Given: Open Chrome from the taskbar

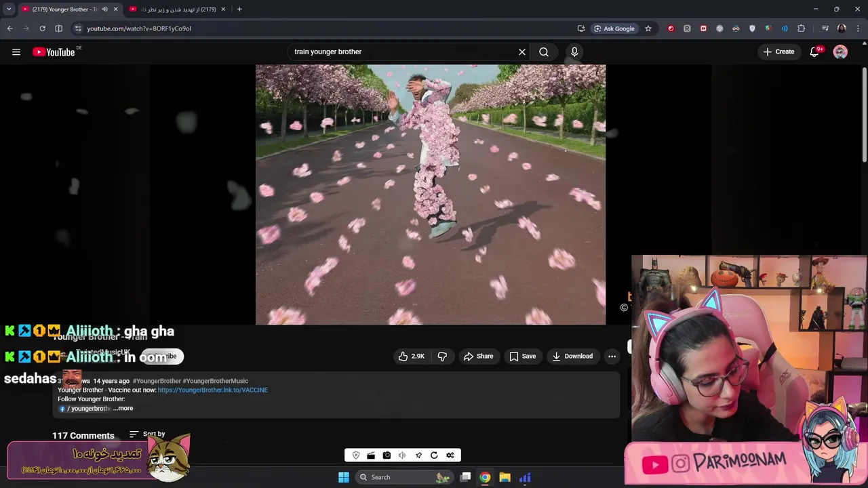Looking at the screenshot, I should click(x=485, y=477).
